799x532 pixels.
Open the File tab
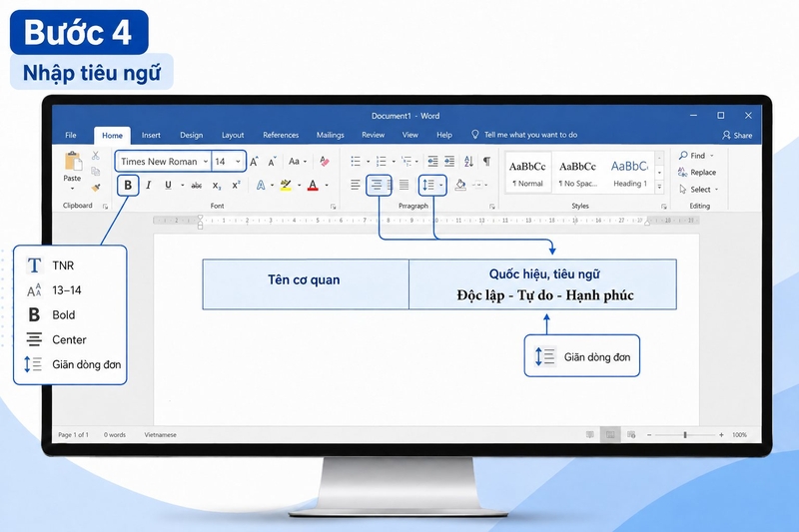pos(71,135)
